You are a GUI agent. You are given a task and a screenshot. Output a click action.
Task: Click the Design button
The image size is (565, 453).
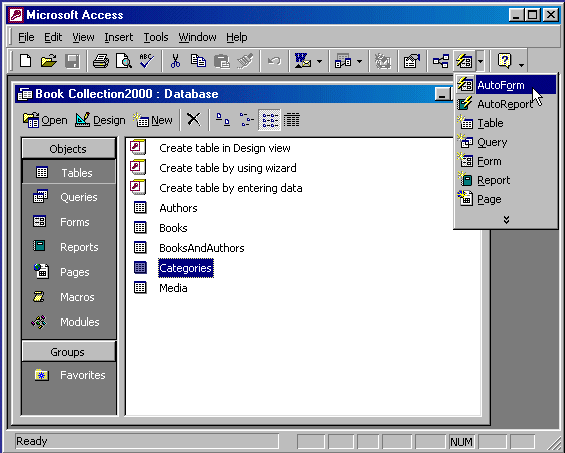point(100,120)
